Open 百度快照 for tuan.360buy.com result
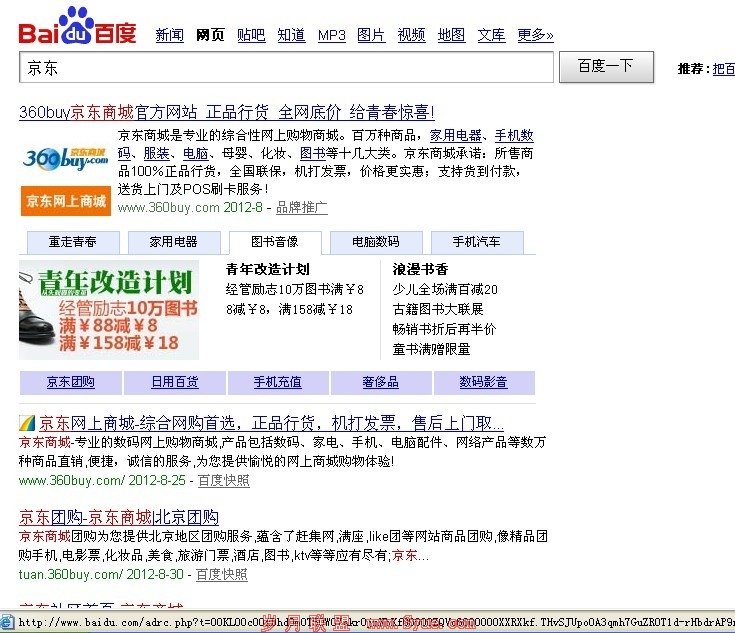Image resolution: width=735 pixels, height=633 pixels. tap(221, 575)
